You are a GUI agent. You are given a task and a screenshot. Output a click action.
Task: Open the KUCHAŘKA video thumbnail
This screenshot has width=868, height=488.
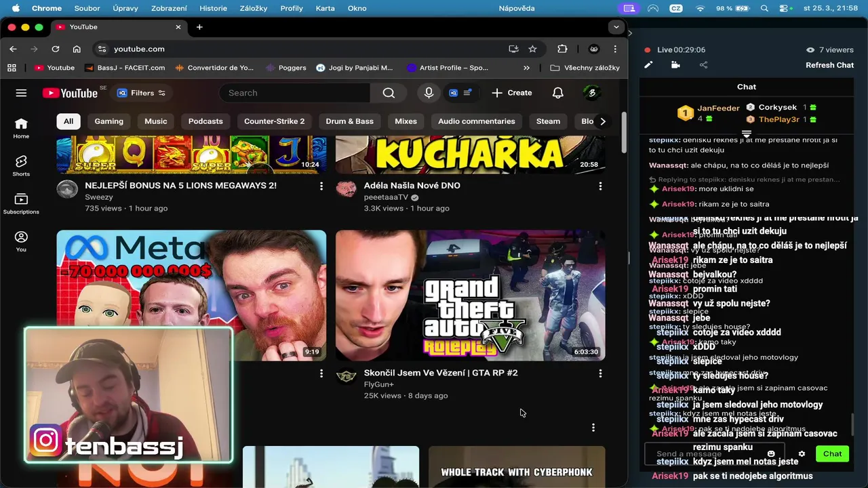point(470,155)
